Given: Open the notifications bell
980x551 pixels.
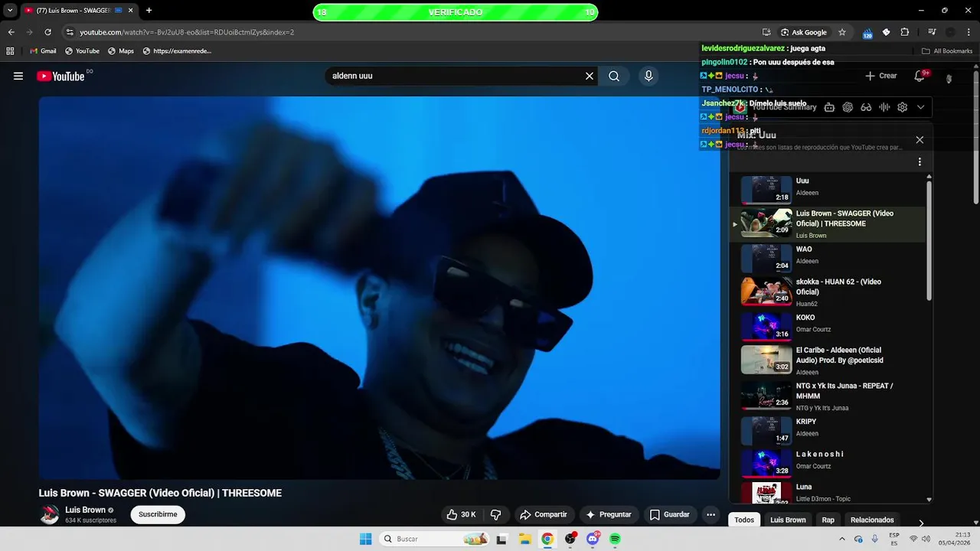Looking at the screenshot, I should tap(920, 76).
